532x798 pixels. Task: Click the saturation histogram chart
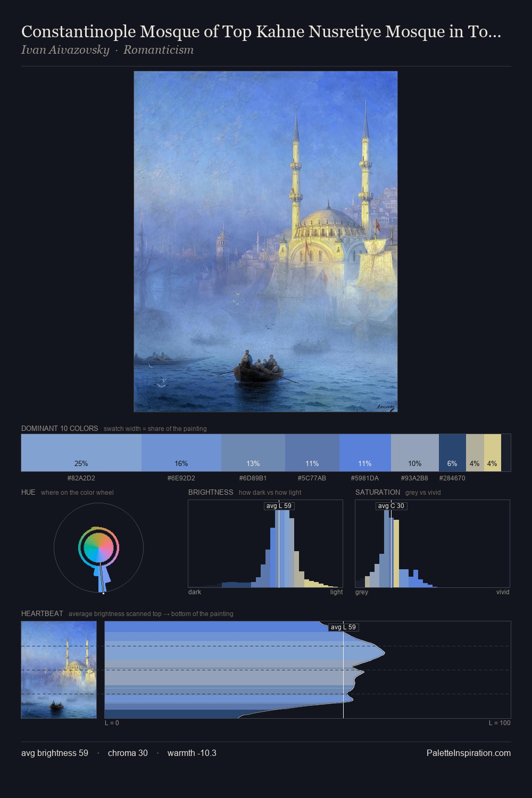tap(433, 544)
